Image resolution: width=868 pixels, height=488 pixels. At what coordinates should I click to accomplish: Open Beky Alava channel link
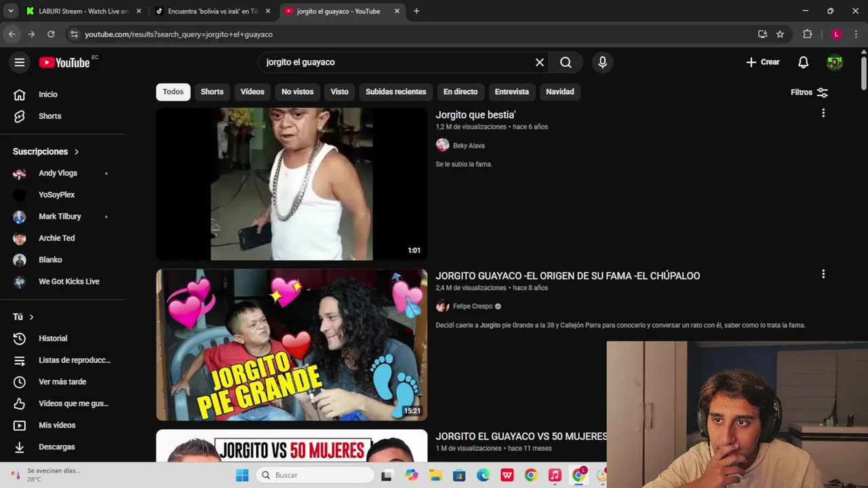(469, 146)
